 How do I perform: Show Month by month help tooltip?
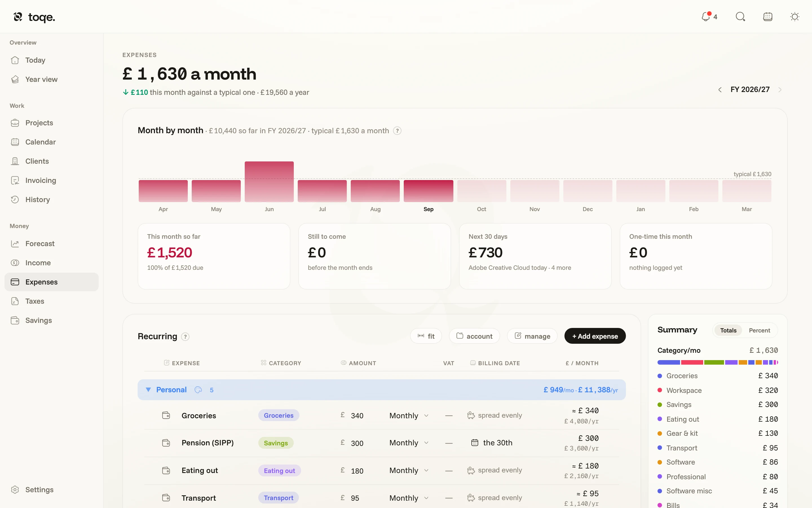click(x=397, y=131)
